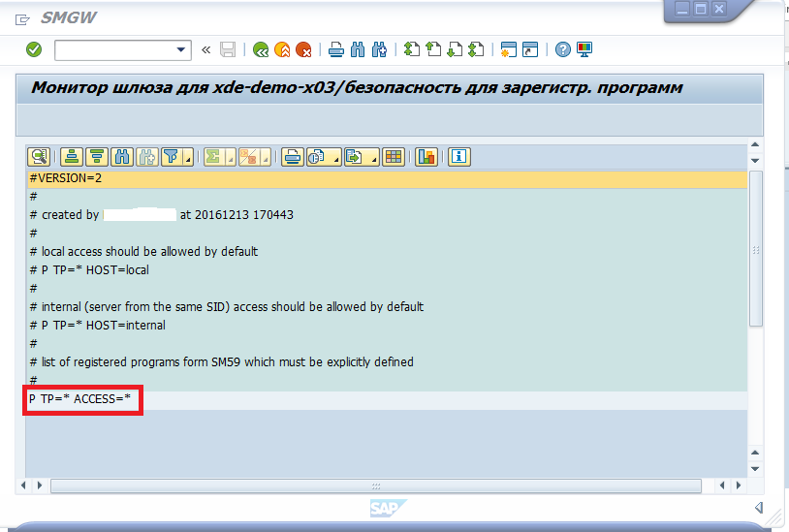Click the Display Graphic chart button
This screenshot has width=789, height=532.
coord(426,157)
